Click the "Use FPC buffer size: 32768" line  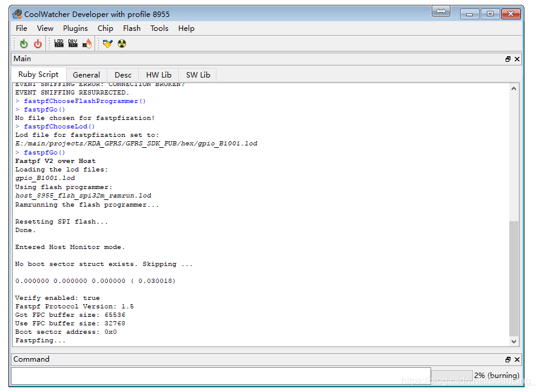point(70,324)
